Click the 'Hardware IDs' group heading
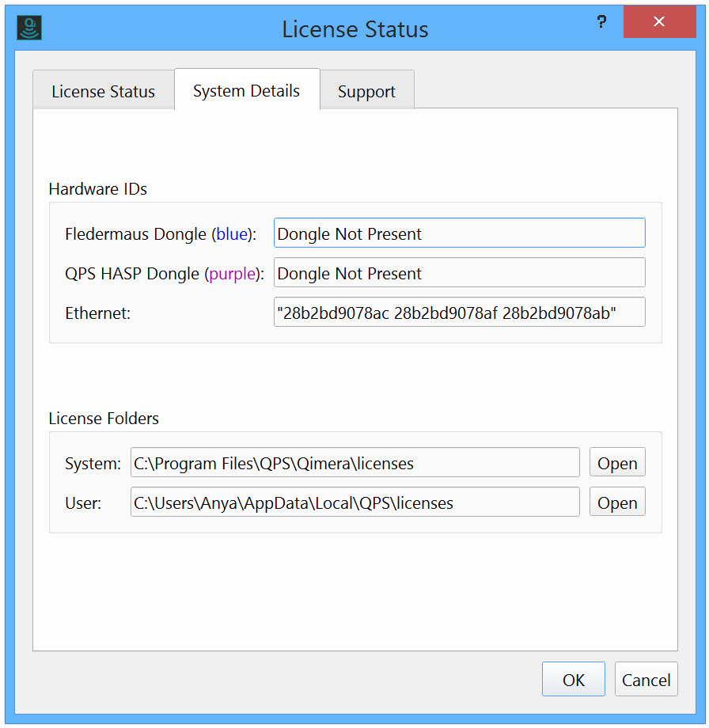This screenshot has width=709, height=728. coord(98,189)
